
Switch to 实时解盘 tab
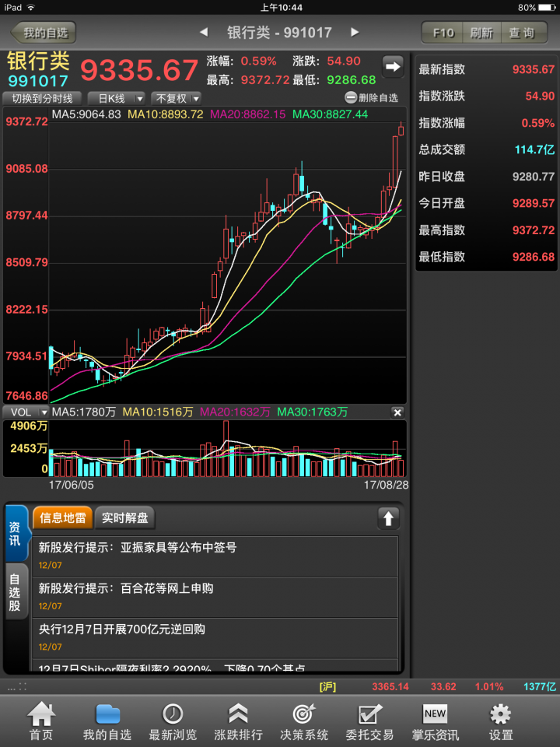pyautogui.click(x=124, y=518)
